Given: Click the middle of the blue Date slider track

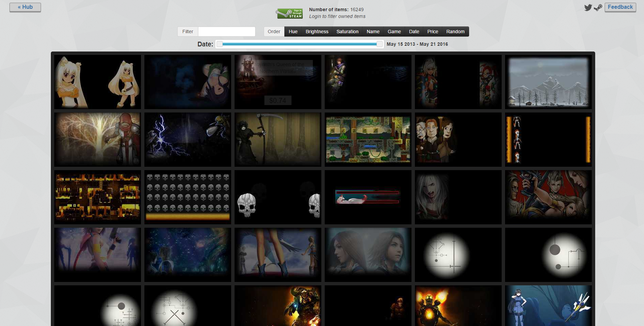Looking at the screenshot, I should (300, 44).
